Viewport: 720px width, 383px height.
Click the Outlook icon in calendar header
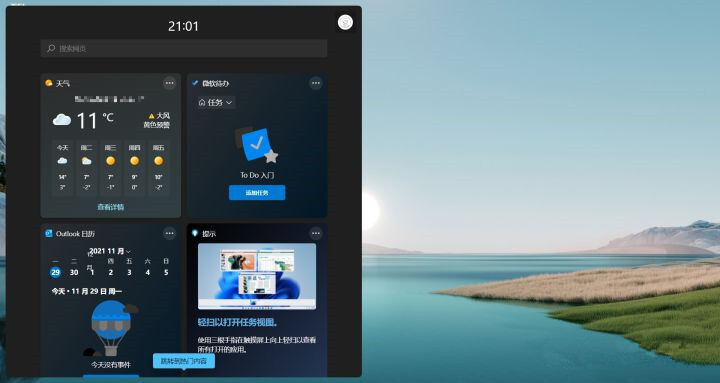click(x=49, y=233)
